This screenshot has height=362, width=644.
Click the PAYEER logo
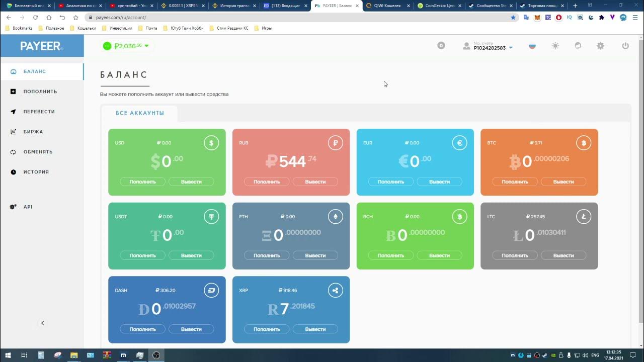[42, 46]
